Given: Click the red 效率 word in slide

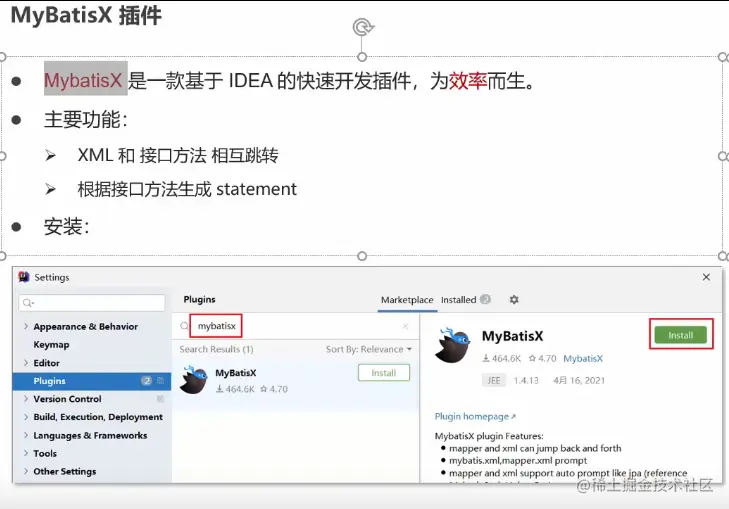Looking at the screenshot, I should point(467,81).
